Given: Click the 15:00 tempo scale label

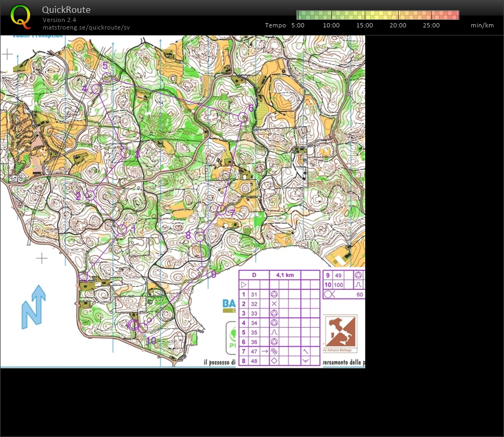Looking at the screenshot, I should [365, 25].
